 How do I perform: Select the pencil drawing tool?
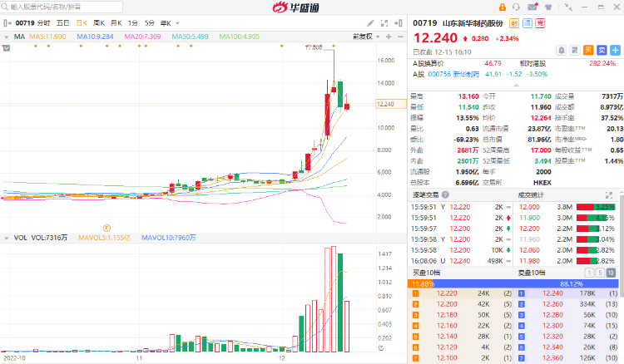(370, 23)
